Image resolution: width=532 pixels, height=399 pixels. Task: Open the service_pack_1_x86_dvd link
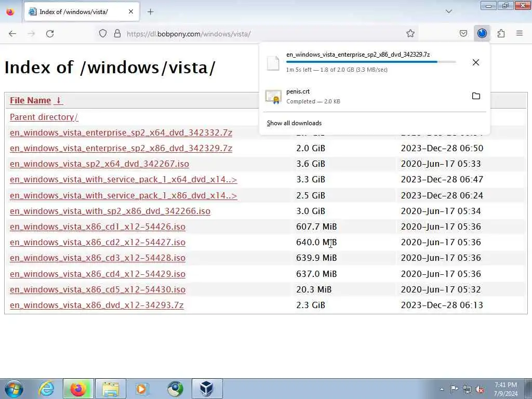(124, 195)
